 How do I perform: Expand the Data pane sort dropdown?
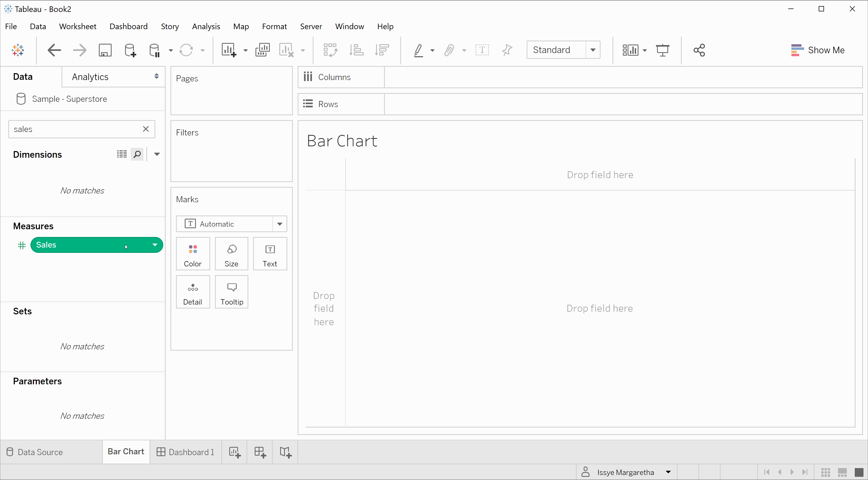[x=157, y=154]
